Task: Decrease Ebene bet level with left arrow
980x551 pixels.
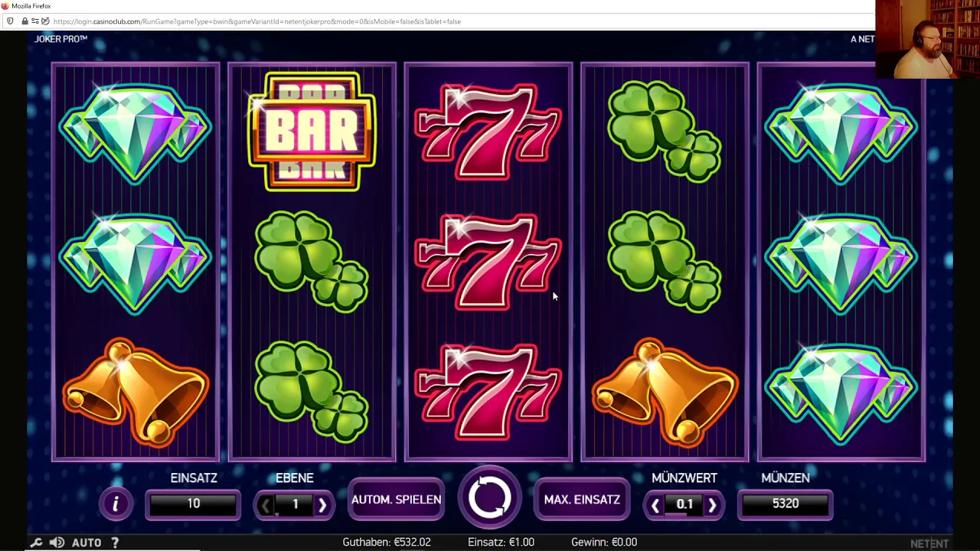Action: (266, 505)
